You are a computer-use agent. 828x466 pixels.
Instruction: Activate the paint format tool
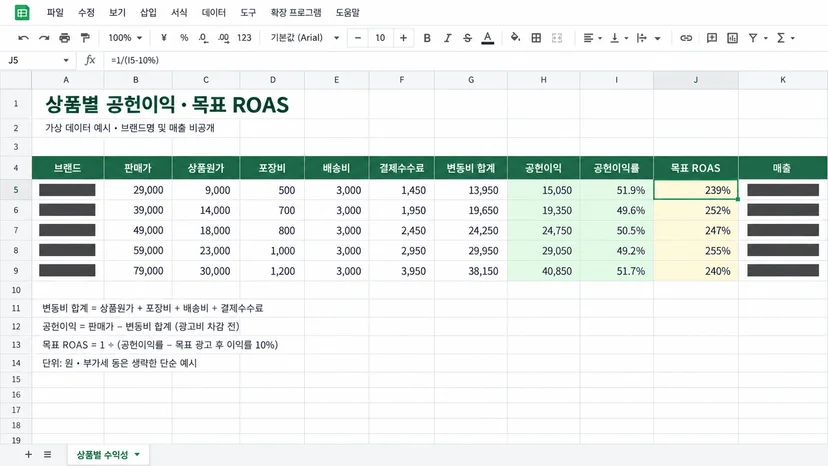tap(85, 38)
